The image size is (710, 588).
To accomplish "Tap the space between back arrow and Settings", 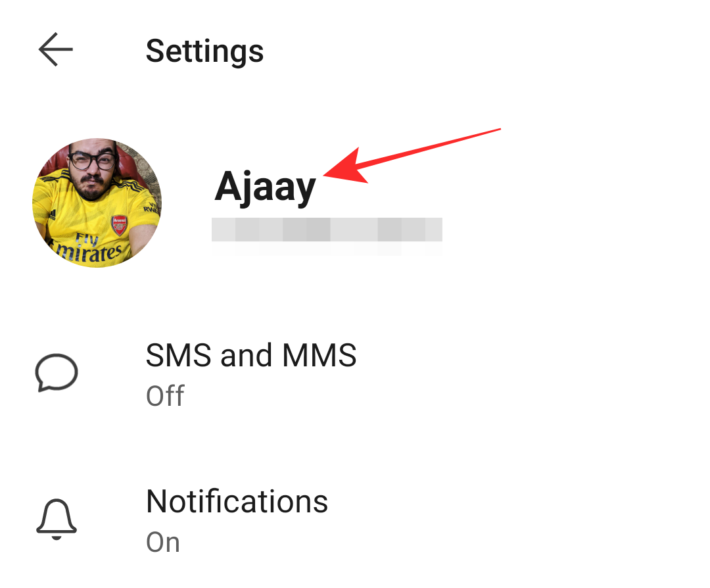I will tap(110, 50).
